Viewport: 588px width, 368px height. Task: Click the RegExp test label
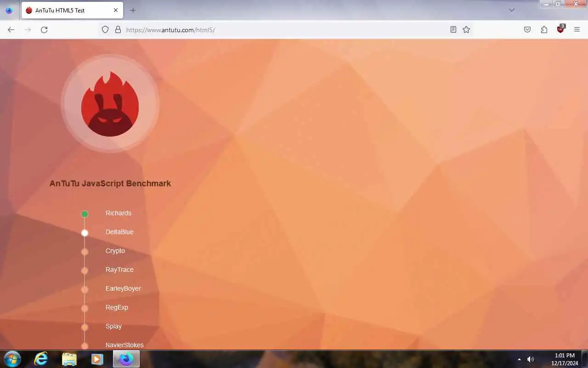pos(117,307)
